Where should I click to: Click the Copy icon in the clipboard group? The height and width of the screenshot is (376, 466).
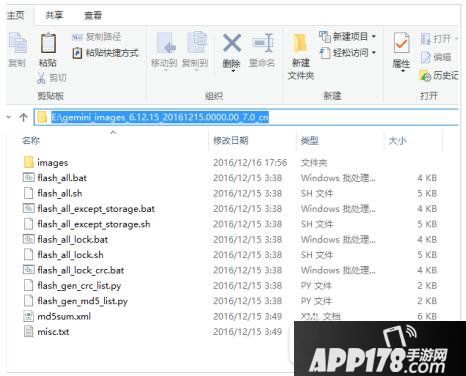pyautogui.click(x=18, y=43)
